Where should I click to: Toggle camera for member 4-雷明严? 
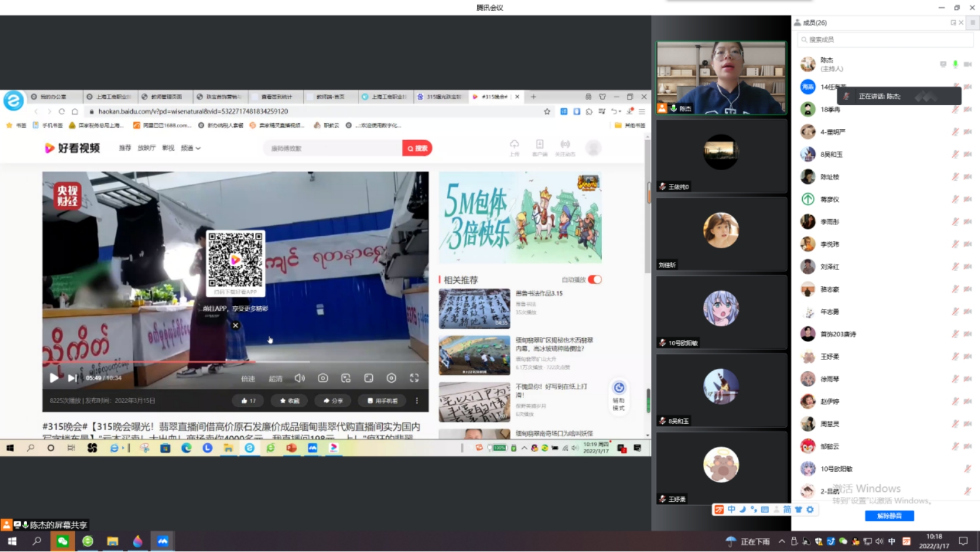[968, 132]
